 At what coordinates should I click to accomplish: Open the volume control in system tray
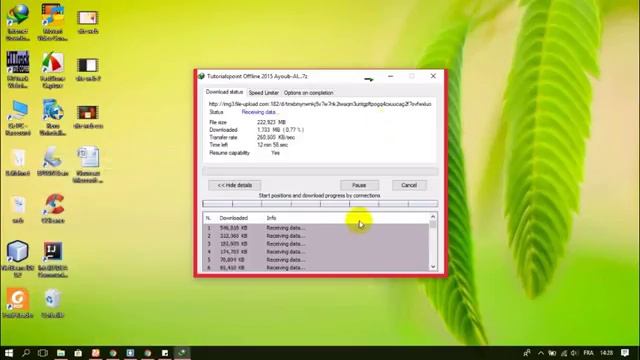click(574, 353)
